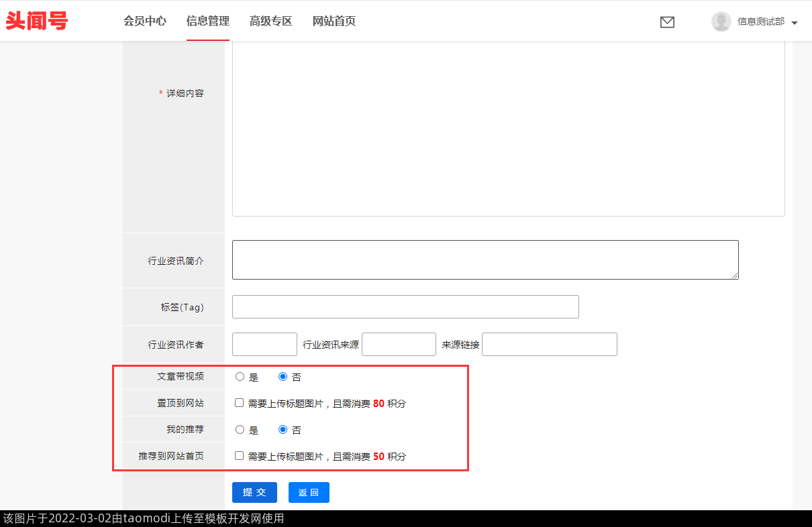This screenshot has width=812, height=527.
Task: Navigate to 网站首页
Action: pyautogui.click(x=334, y=21)
